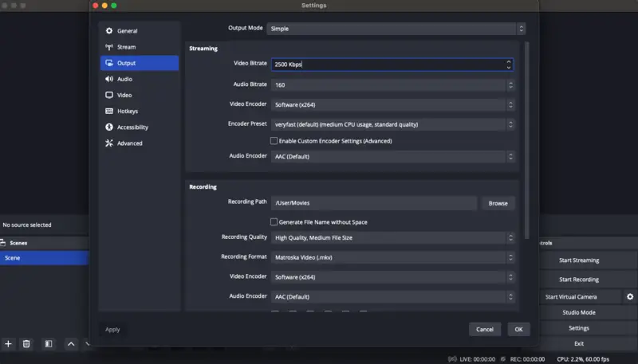Click the 'LIVE: 00:00:00' status text
638x364 pixels.
click(x=477, y=359)
